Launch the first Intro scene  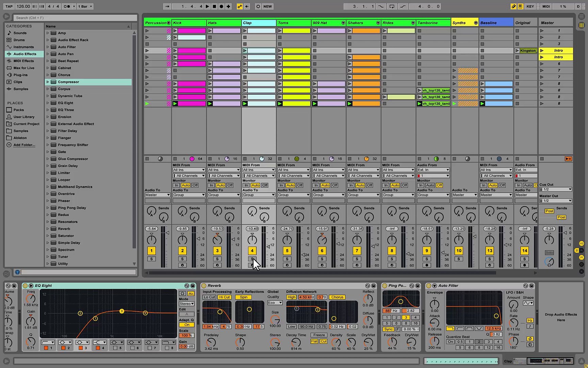[542, 50]
